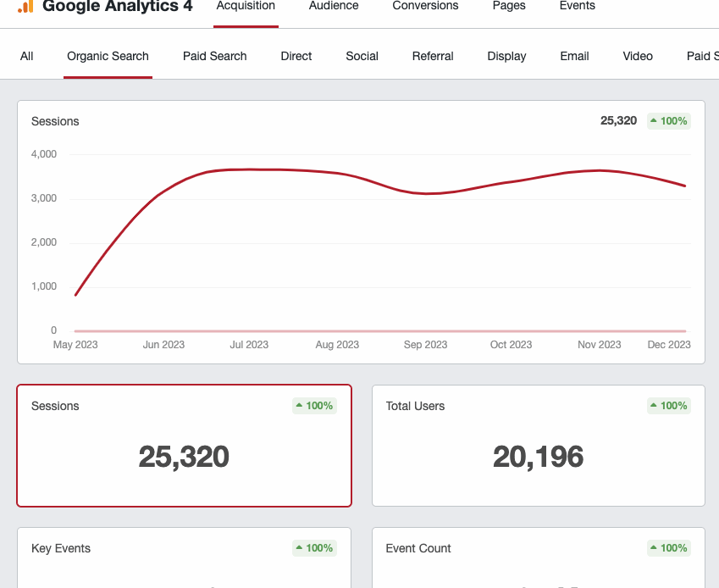Select the Video channel tab
The image size is (719, 588).
(x=638, y=56)
